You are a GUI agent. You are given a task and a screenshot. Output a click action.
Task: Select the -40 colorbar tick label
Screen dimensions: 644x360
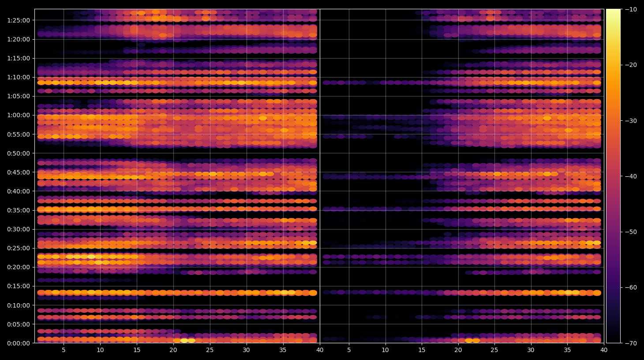pyautogui.click(x=631, y=176)
